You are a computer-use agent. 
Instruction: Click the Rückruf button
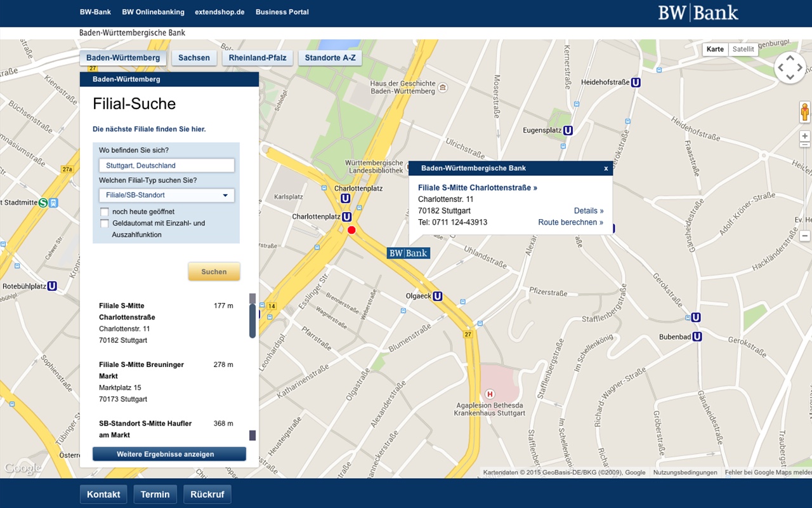pyautogui.click(x=207, y=495)
